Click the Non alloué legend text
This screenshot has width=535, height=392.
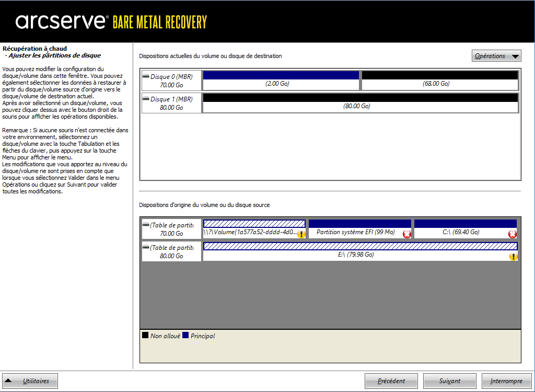[165, 336]
